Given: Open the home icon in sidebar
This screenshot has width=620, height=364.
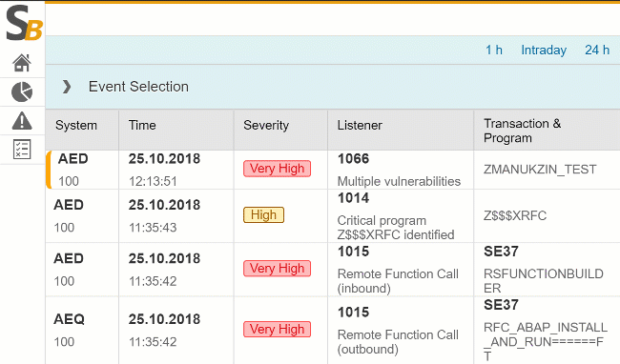Looking at the screenshot, I should [x=22, y=63].
